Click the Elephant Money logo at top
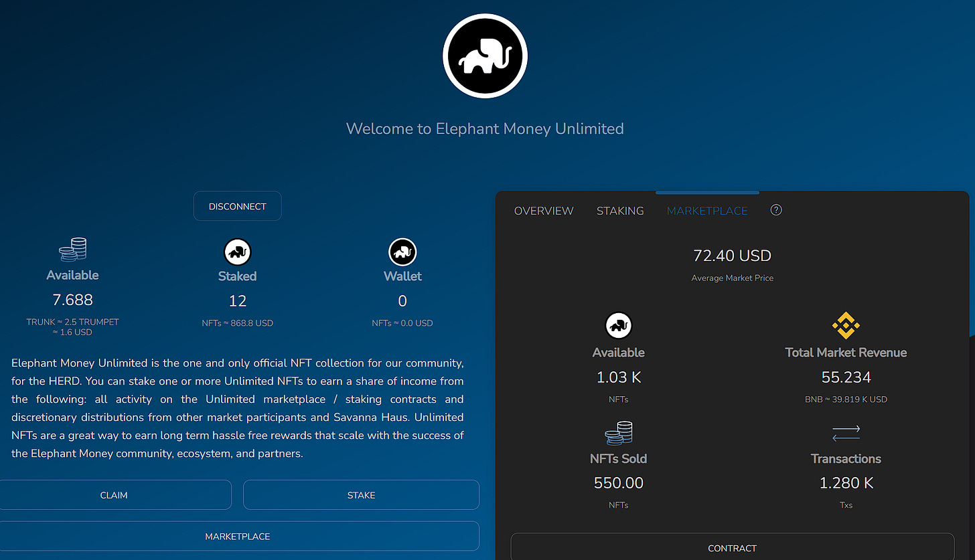Viewport: 975px width, 560px height. [485, 56]
